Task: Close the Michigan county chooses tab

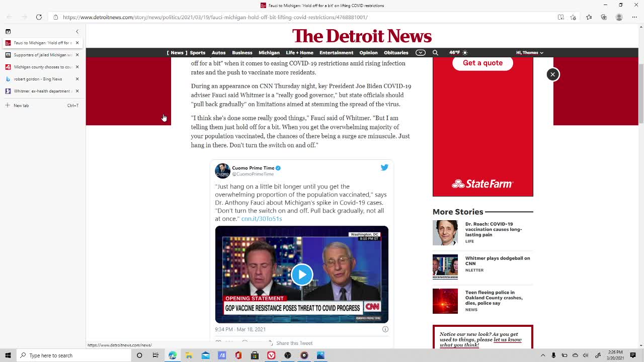Action: 77,67
